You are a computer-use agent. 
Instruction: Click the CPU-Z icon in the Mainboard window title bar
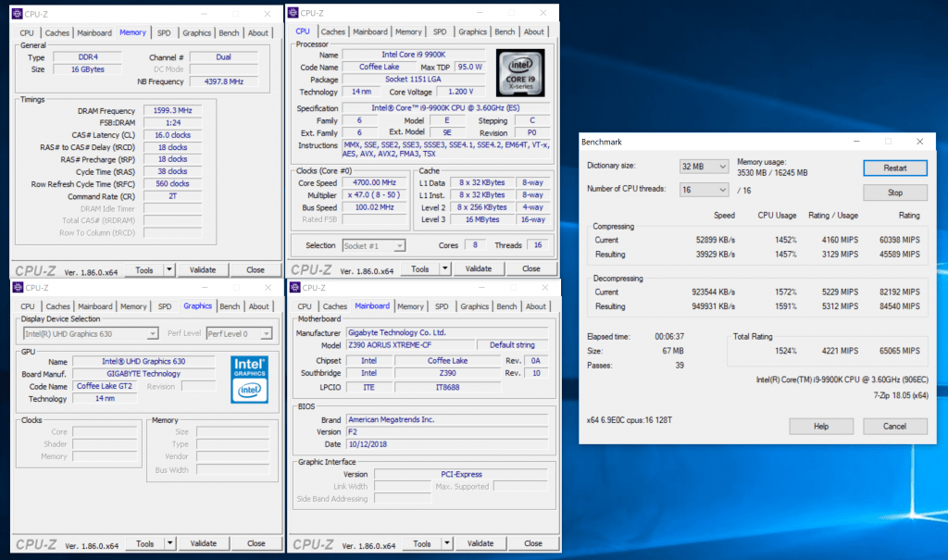click(295, 287)
